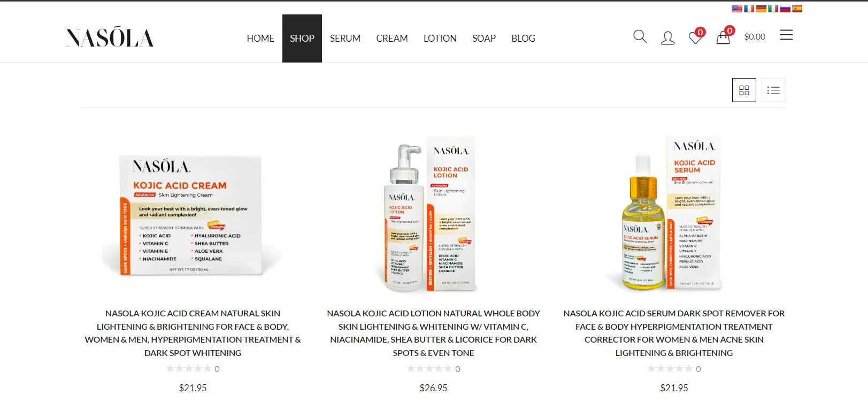Image resolution: width=868 pixels, height=403 pixels.
Task: Open the wishlist heart icon
Action: pos(695,37)
